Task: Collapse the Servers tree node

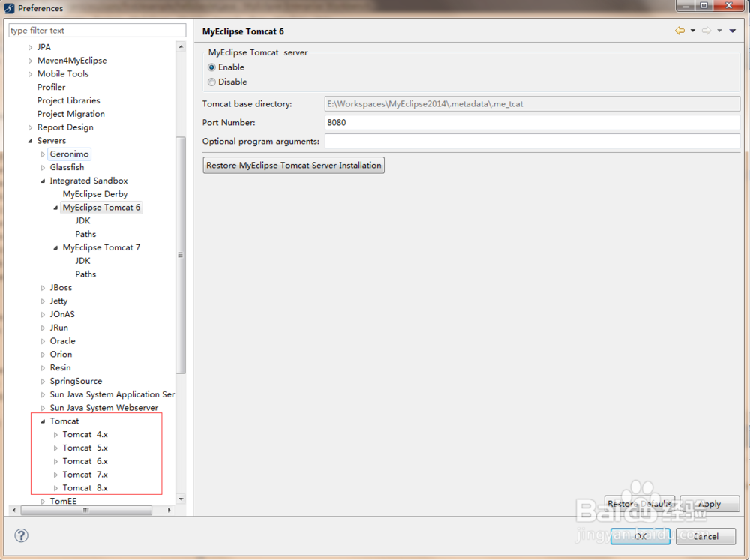Action: [x=30, y=141]
